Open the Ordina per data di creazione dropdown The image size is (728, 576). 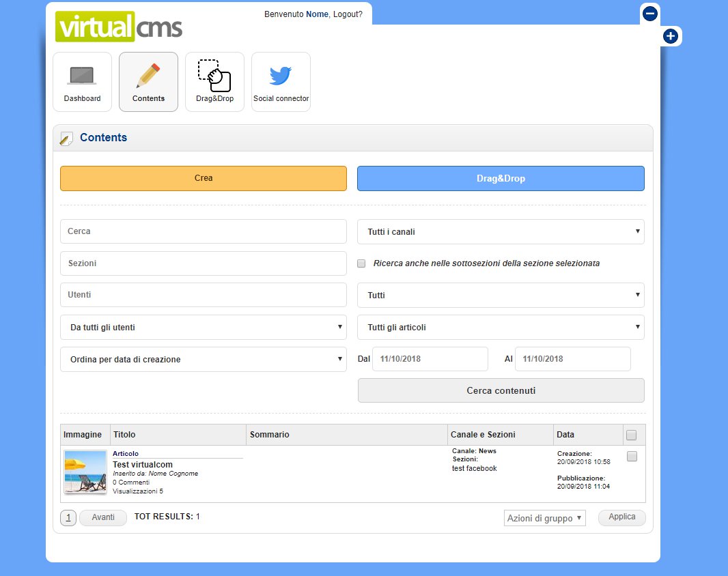click(204, 360)
